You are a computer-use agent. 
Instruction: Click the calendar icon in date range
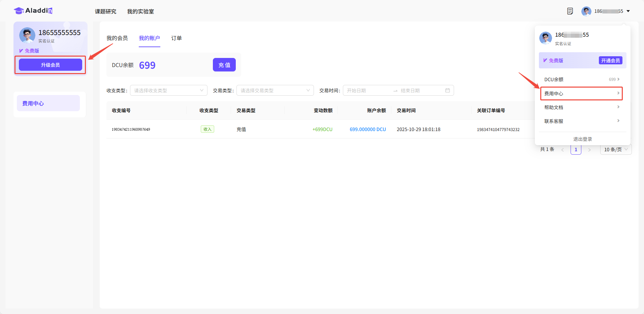click(x=447, y=90)
